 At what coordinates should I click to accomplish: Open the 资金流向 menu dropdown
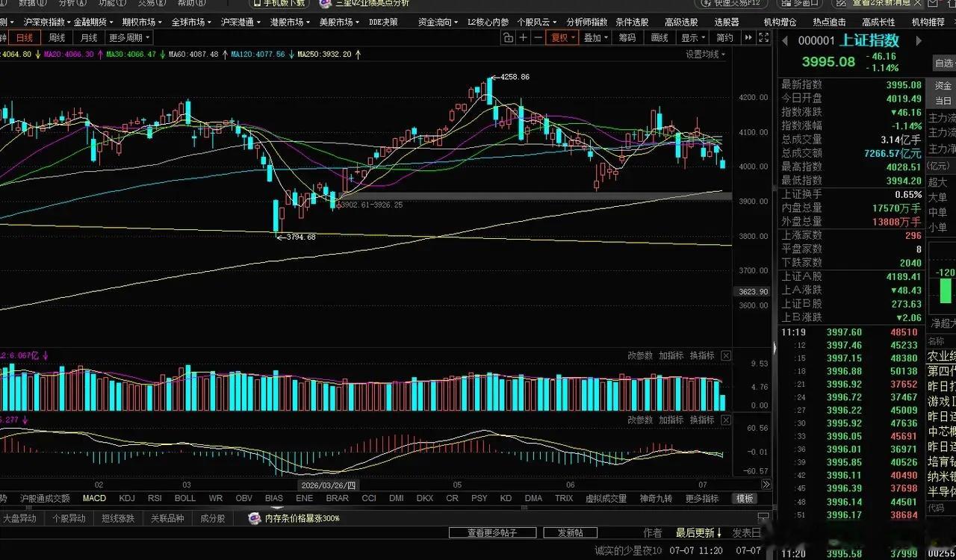438,22
